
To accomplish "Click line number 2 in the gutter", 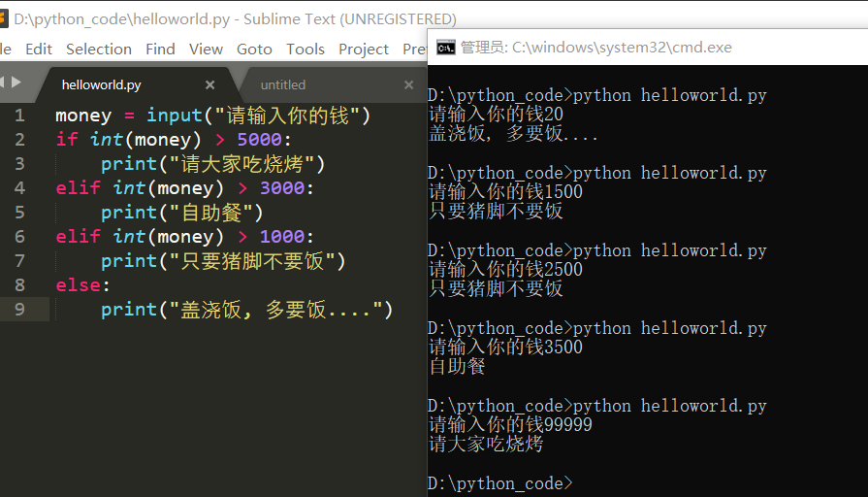I will [20, 140].
